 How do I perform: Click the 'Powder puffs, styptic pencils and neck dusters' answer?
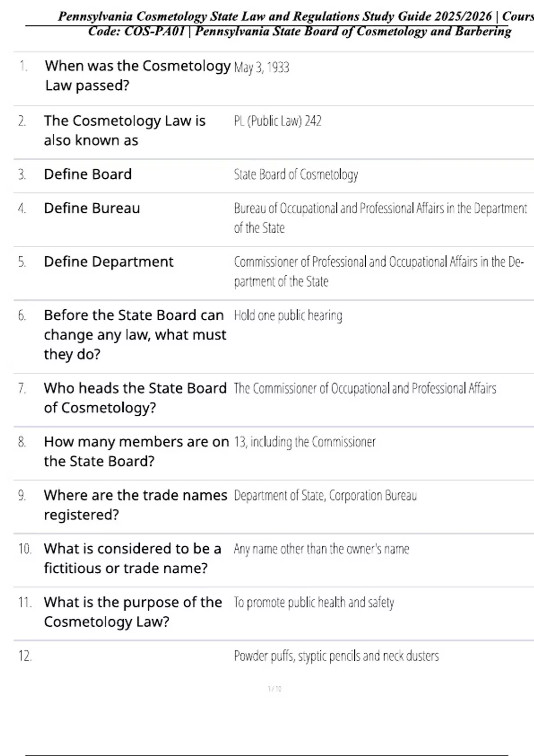click(x=336, y=656)
